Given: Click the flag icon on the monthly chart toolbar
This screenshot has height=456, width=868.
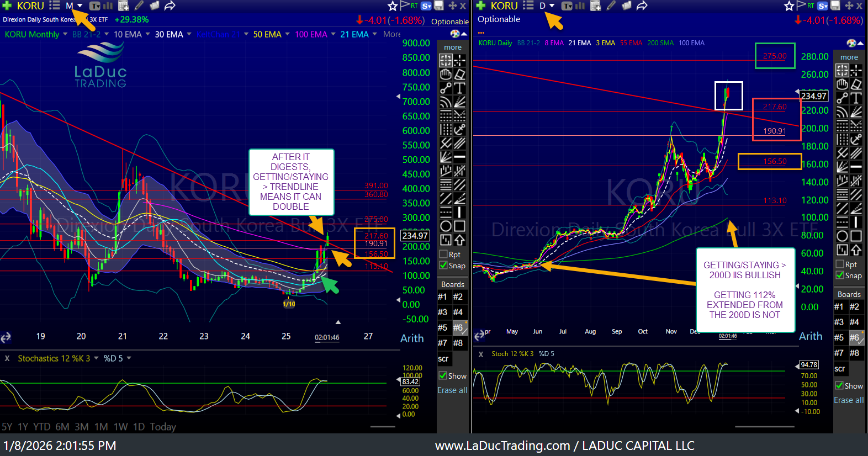Looking at the screenshot, I should 404,6.
